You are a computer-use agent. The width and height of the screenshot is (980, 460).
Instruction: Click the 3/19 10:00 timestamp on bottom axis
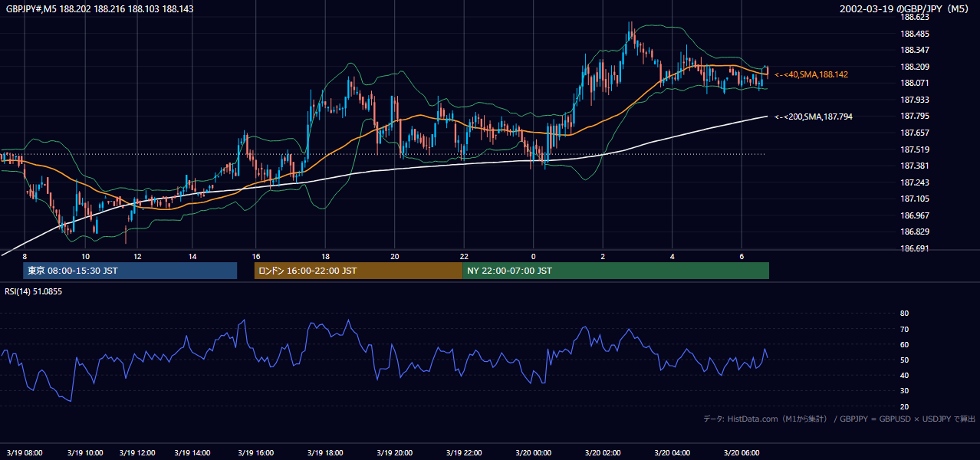point(84,453)
